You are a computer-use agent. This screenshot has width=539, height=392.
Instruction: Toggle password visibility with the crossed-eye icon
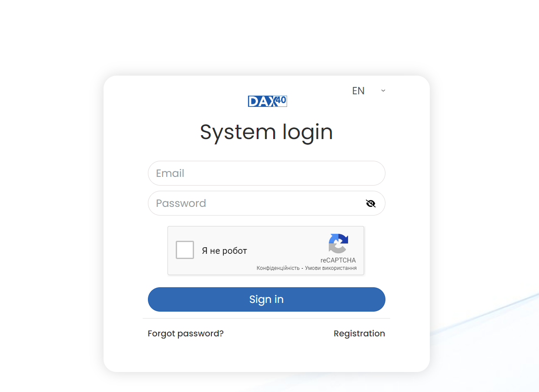click(x=371, y=203)
